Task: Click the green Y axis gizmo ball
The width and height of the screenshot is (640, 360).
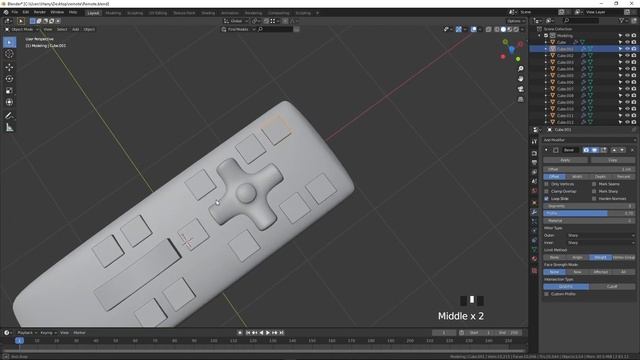Action: pyautogui.click(x=518, y=59)
